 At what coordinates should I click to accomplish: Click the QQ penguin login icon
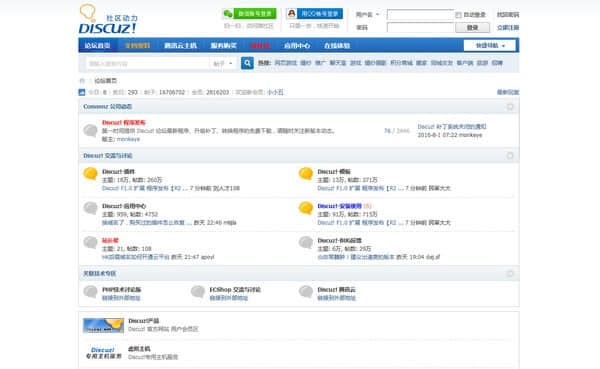[x=292, y=14]
